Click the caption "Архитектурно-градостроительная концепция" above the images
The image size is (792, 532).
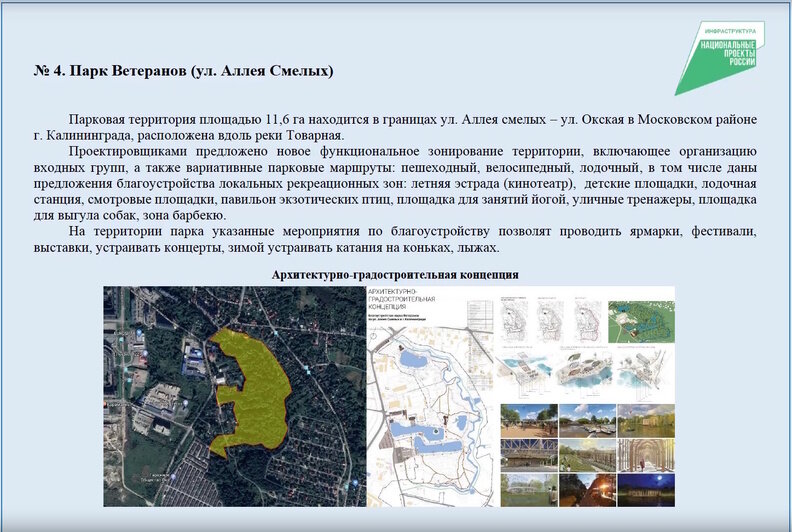[395, 275]
